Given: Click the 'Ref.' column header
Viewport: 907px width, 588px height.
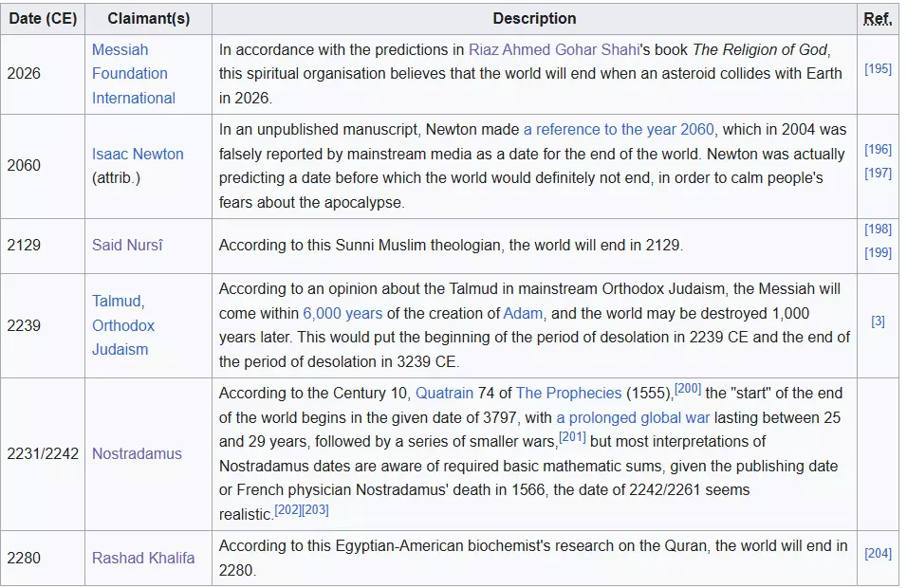Looking at the screenshot, I should pos(878,19).
